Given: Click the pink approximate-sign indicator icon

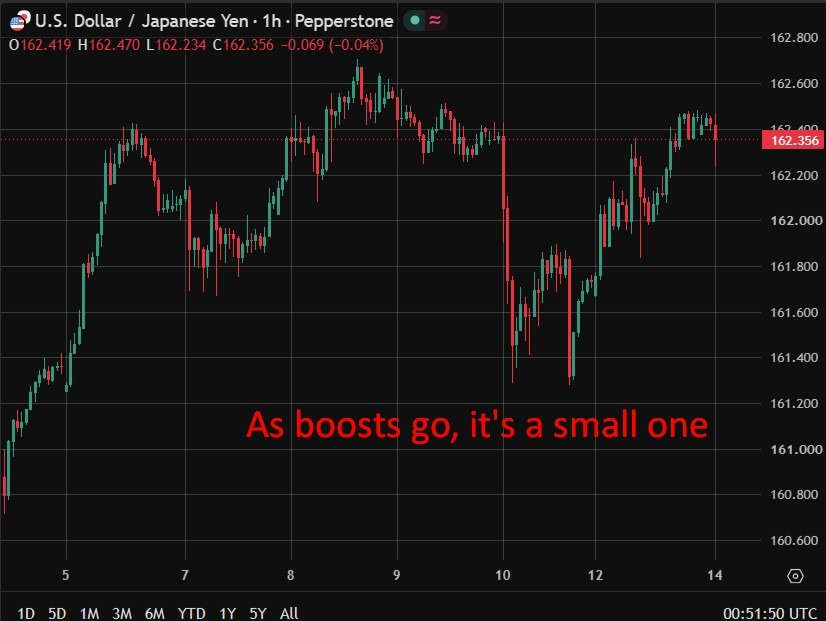Looking at the screenshot, I should click(435, 21).
